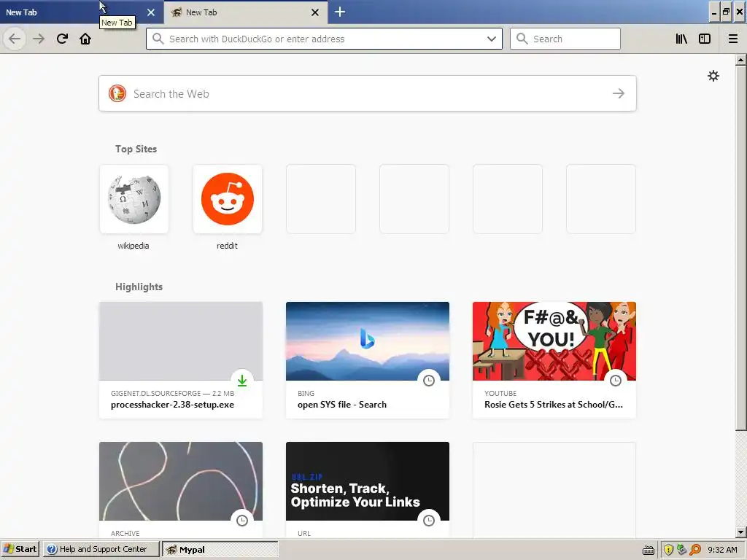Open new tab page settings gear
The width and height of the screenshot is (747, 560).
(x=713, y=76)
